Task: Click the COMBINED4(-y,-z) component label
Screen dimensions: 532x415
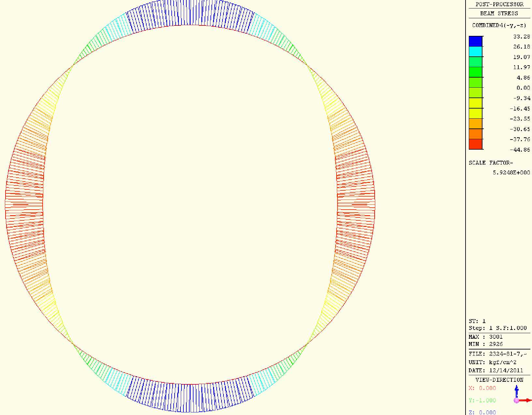Action: coord(499,25)
